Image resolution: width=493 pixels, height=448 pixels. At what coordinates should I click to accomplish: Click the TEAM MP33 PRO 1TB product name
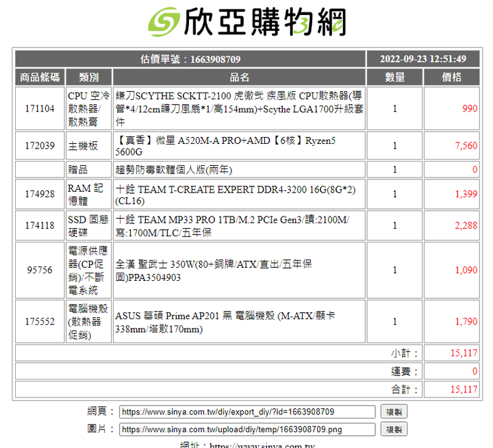pos(232,226)
